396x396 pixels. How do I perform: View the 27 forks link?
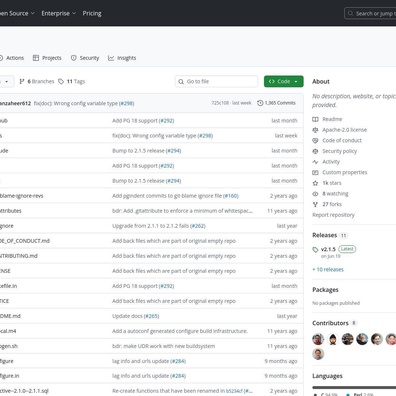pos(332,204)
